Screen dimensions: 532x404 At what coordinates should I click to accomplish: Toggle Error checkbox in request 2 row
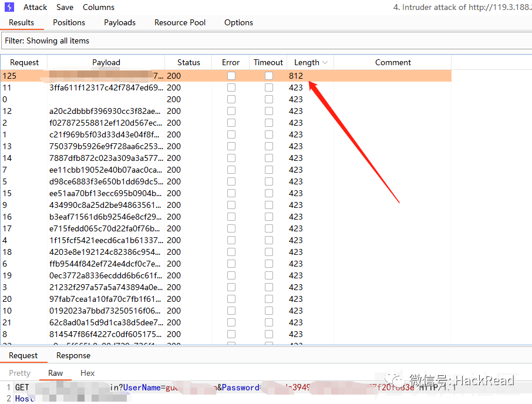pyautogui.click(x=231, y=123)
